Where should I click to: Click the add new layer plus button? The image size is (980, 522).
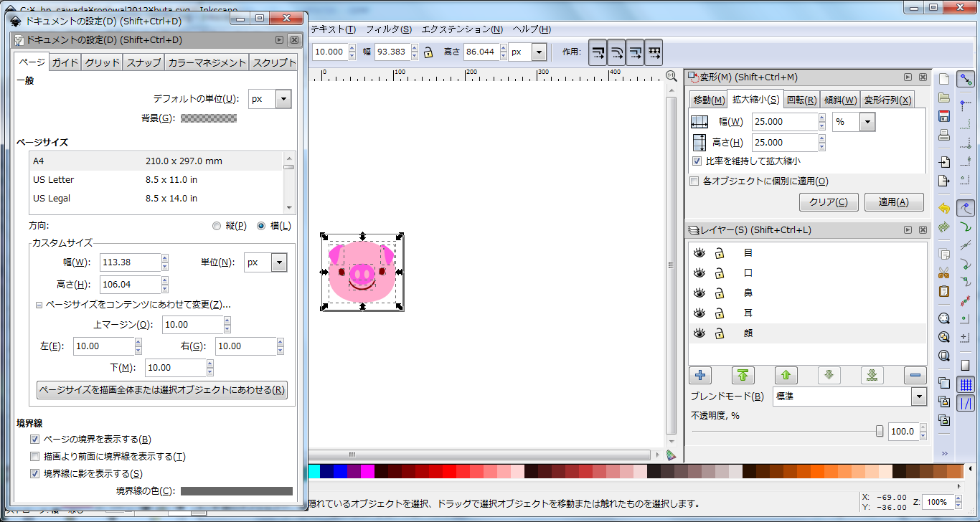point(700,375)
